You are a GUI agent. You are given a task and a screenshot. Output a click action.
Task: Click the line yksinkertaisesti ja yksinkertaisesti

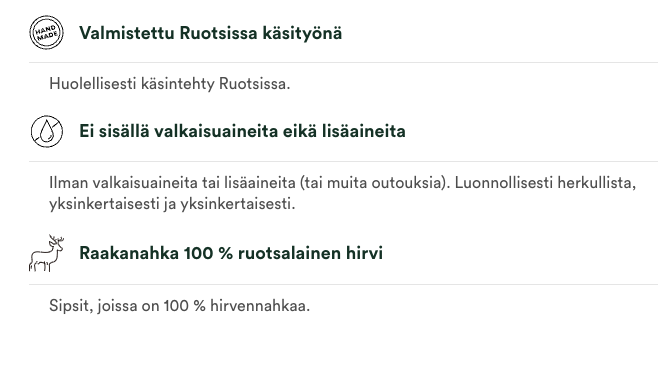click(172, 204)
